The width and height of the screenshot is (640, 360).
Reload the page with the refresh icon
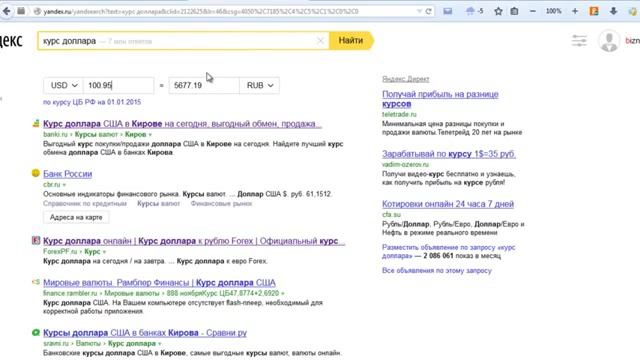[x=428, y=11]
